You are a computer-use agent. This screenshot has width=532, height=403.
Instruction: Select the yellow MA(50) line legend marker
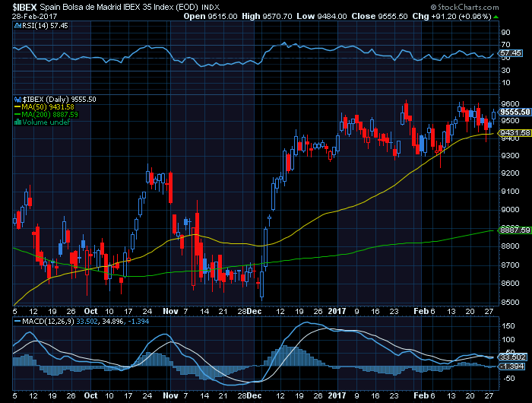click(x=17, y=107)
